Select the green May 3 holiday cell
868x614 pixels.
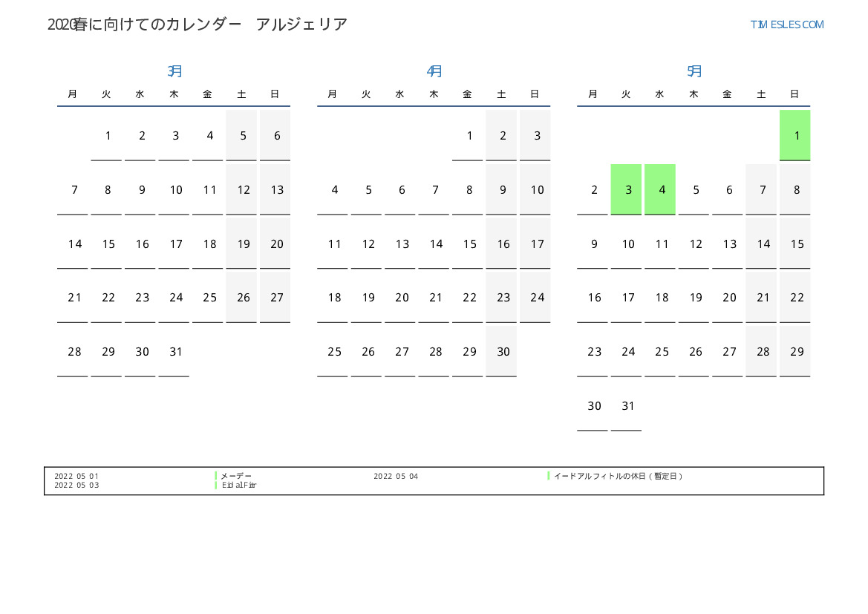pos(626,190)
